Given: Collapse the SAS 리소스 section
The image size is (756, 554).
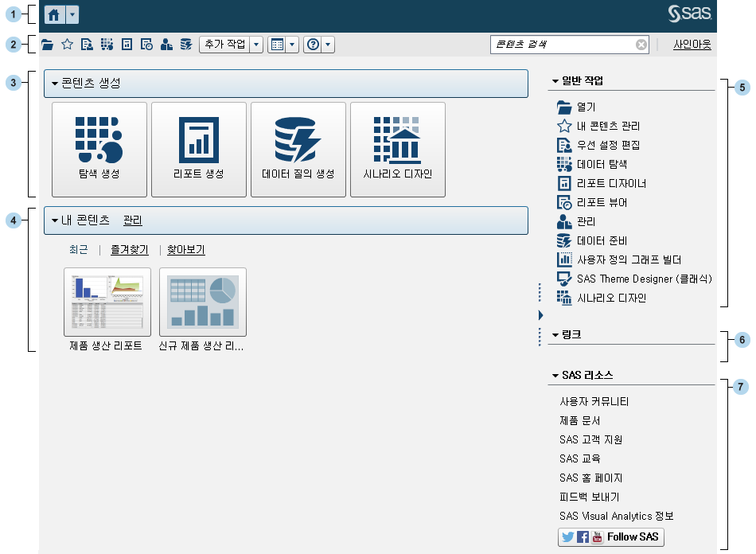Looking at the screenshot, I should click(555, 375).
